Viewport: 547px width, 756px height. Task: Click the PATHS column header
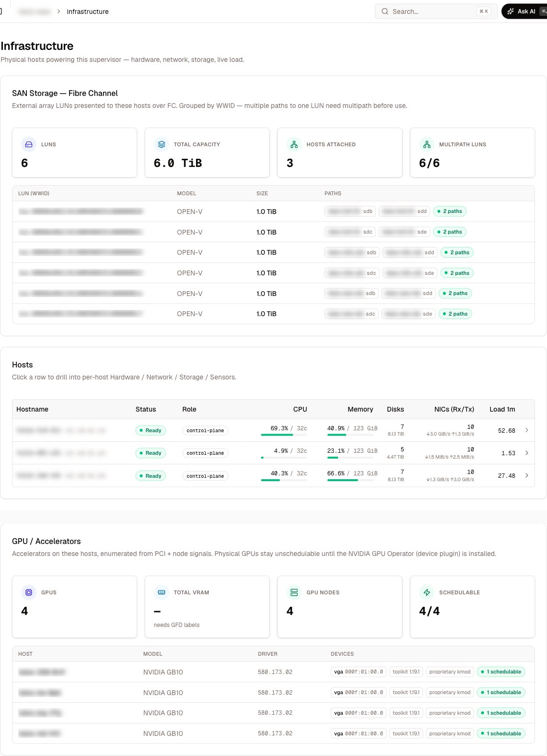click(333, 193)
